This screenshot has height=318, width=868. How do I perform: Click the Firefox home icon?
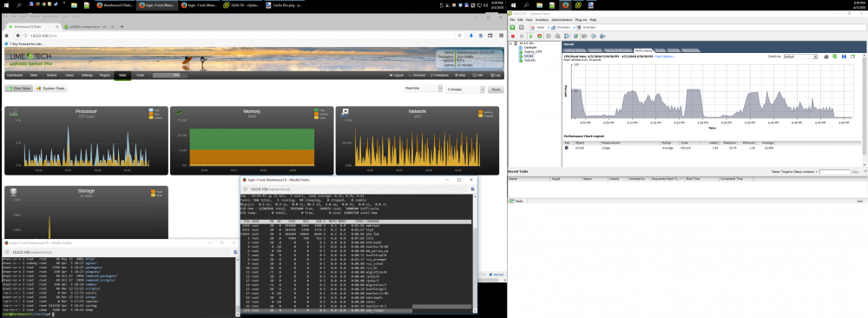pos(7,36)
